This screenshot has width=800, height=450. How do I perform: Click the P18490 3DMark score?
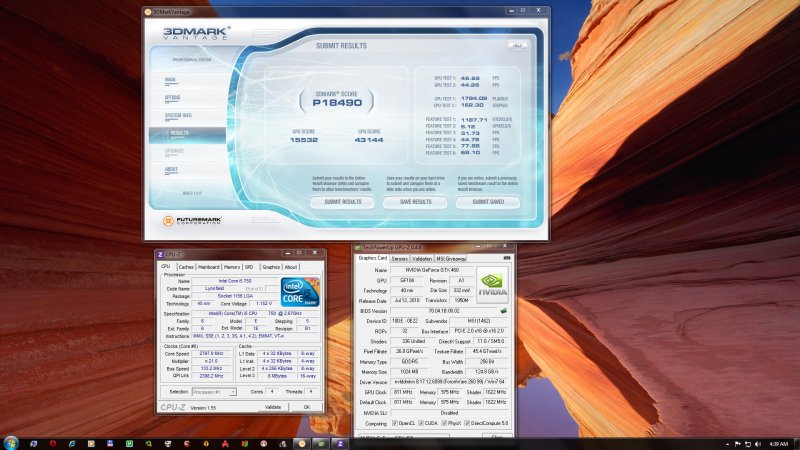[337, 103]
